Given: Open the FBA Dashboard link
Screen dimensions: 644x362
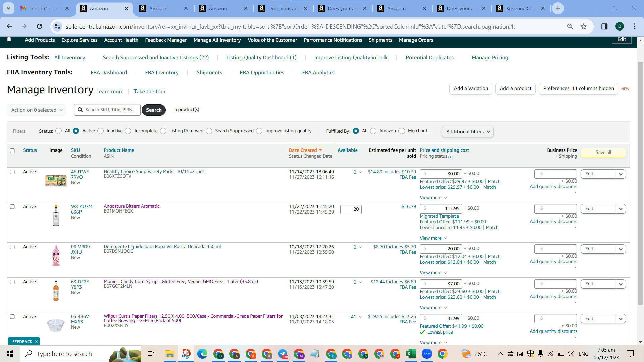Looking at the screenshot, I should [x=109, y=72].
